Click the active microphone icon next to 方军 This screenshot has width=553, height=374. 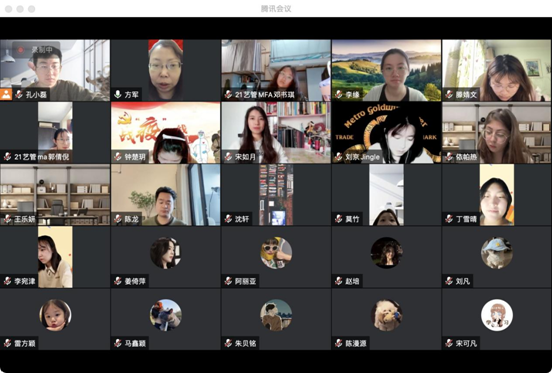point(118,94)
